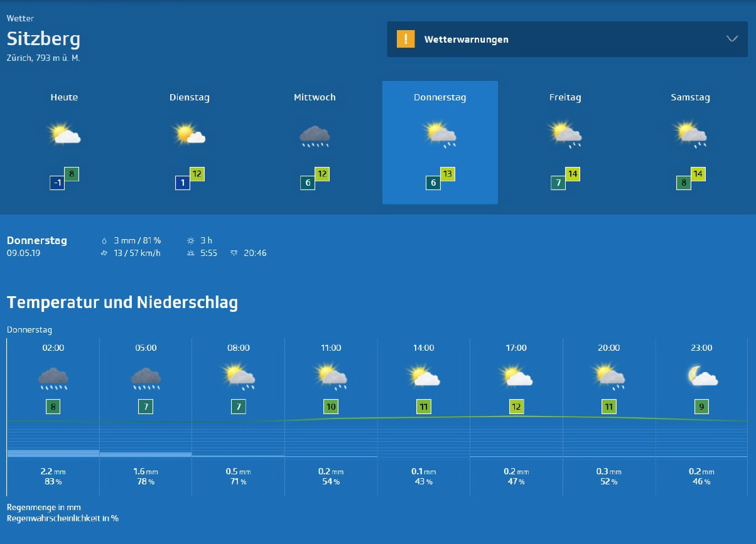The width and height of the screenshot is (756, 544).
Task: Open the Wetterwarnungen panel label
Action: pyautogui.click(x=466, y=40)
